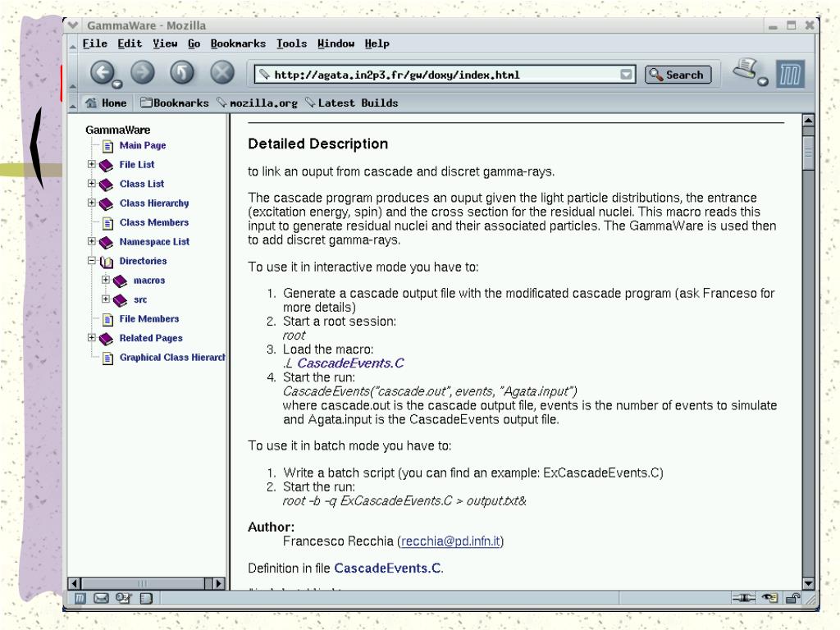Click the Related Pages book icon
The width and height of the screenshot is (840, 630).
[106, 339]
